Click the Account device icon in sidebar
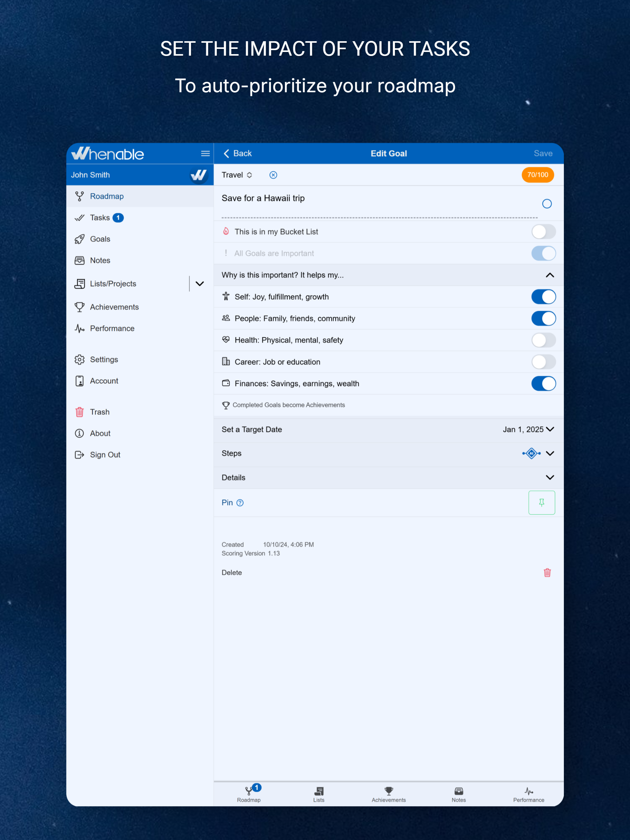This screenshot has width=630, height=840. click(x=79, y=381)
